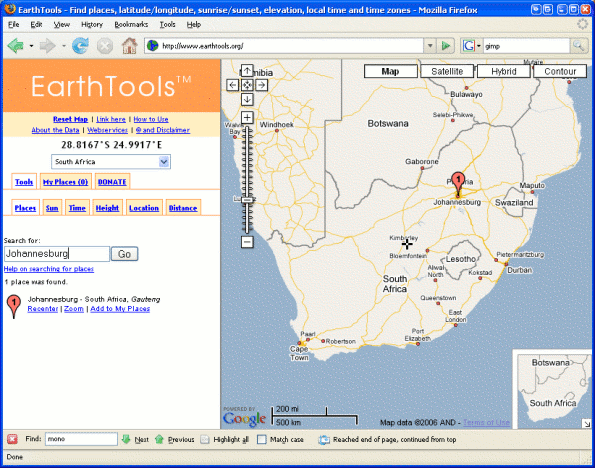This screenshot has height=468, width=595.
Task: Click the Stop loading icon
Action: coord(105,46)
